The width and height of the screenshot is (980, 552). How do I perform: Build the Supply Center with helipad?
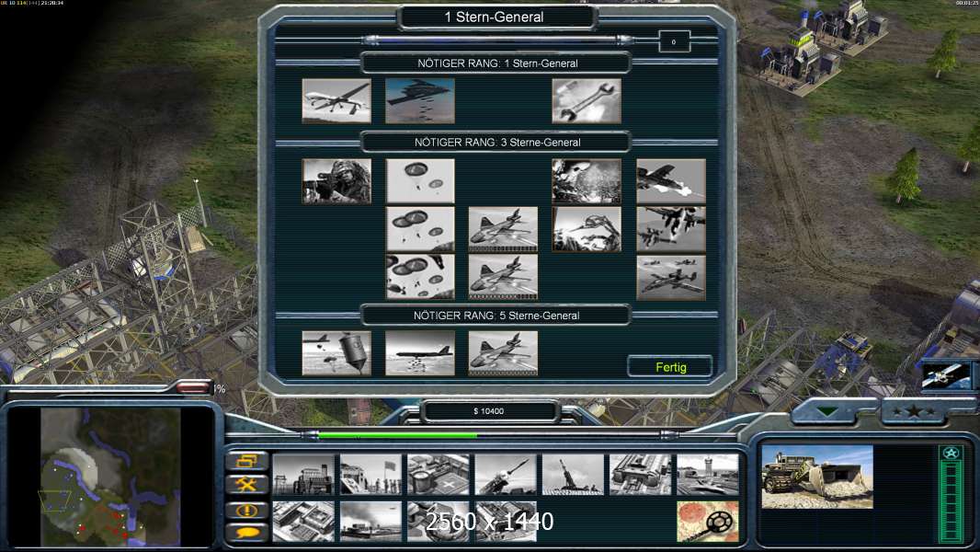439,475
